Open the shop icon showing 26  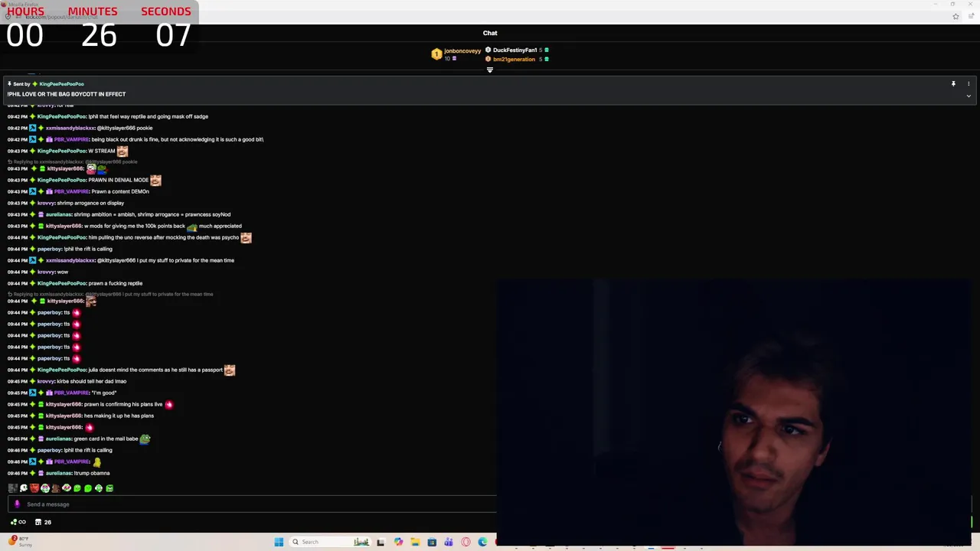point(43,522)
